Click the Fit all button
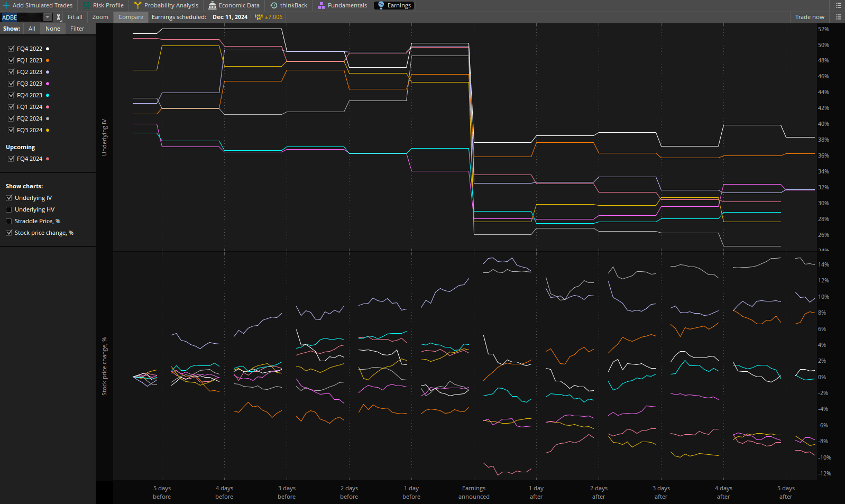This screenshot has height=504, width=845. click(x=75, y=17)
